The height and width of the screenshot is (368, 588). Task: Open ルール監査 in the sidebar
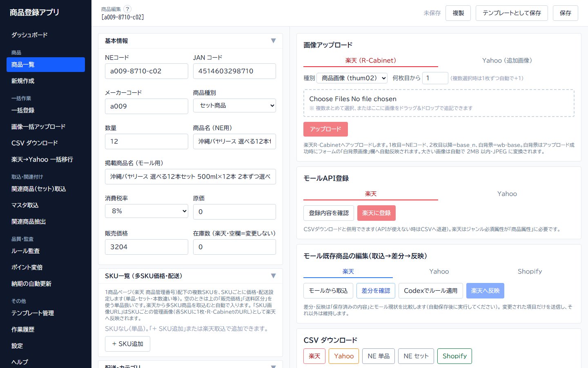(46, 251)
